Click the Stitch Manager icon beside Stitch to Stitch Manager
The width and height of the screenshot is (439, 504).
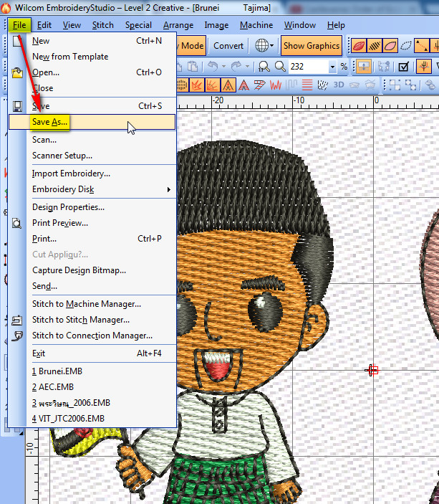16,320
